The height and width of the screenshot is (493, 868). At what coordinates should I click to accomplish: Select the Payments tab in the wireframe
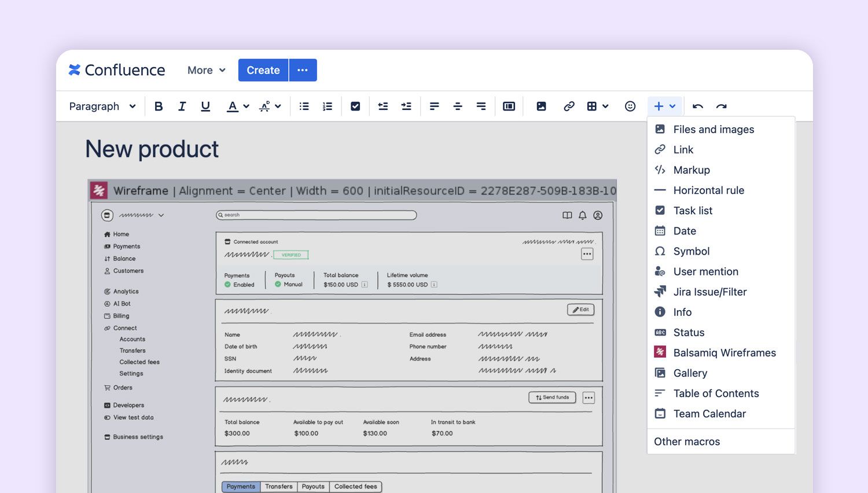pyautogui.click(x=241, y=487)
